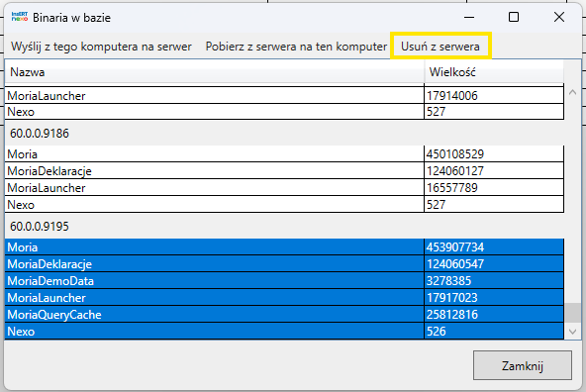Select the Moria row sized 450108529

(284, 154)
